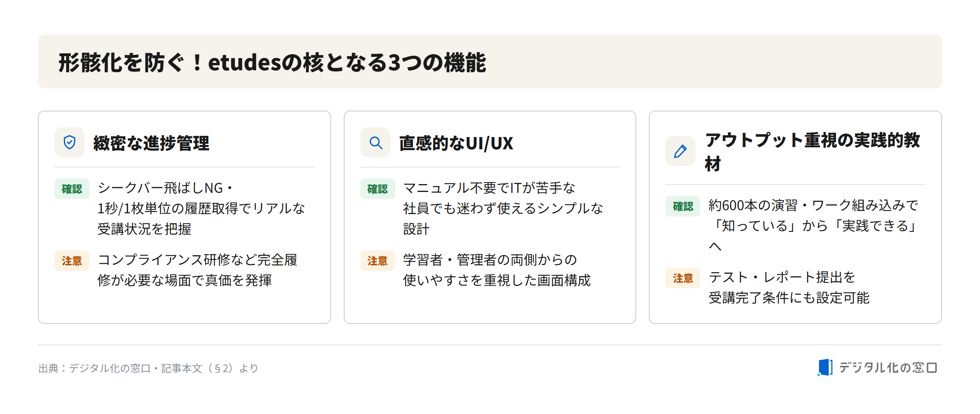980x414 pixels.
Task: Select the 緻密な進捗管理 card heading
Action: click(151, 143)
